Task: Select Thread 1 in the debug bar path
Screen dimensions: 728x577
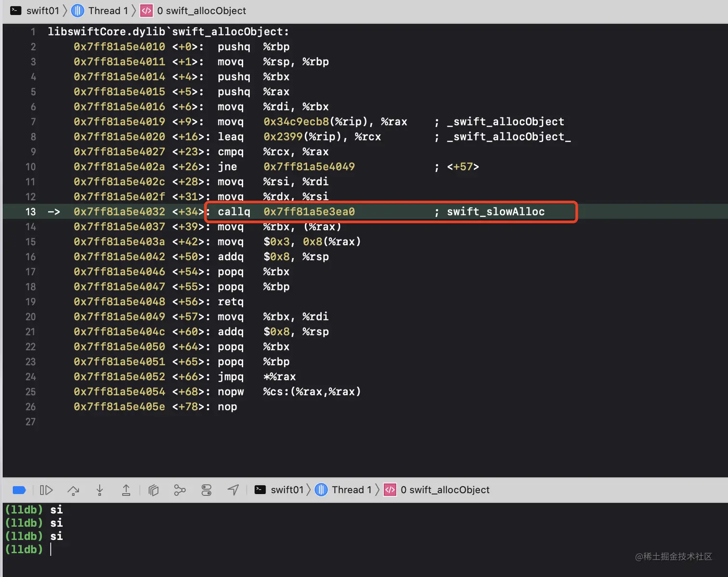Action: pyautogui.click(x=351, y=490)
